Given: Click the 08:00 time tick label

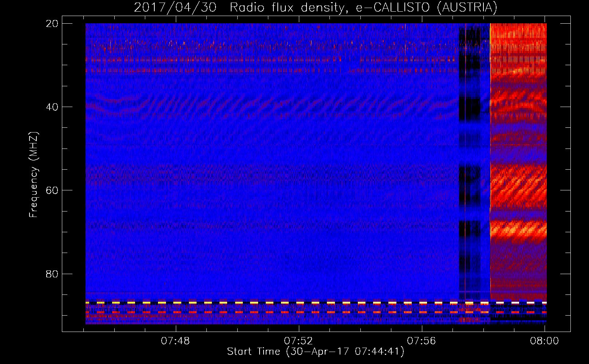Looking at the screenshot, I should point(544,341).
